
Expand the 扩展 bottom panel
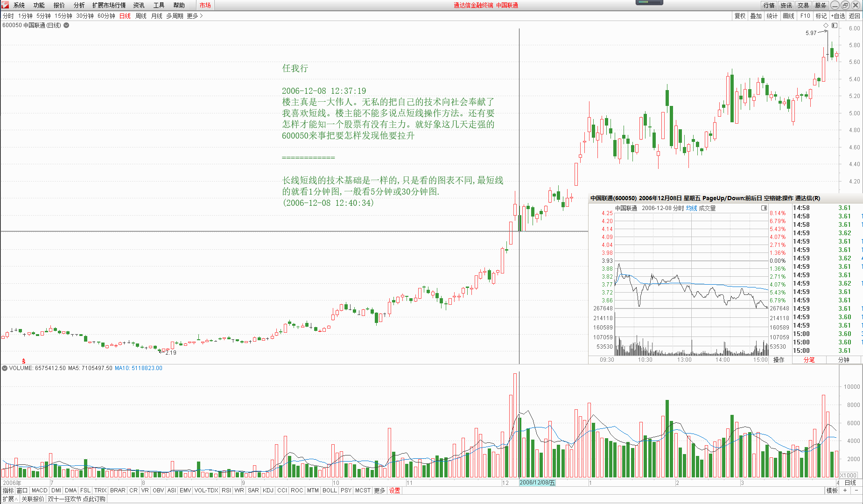click(10, 499)
